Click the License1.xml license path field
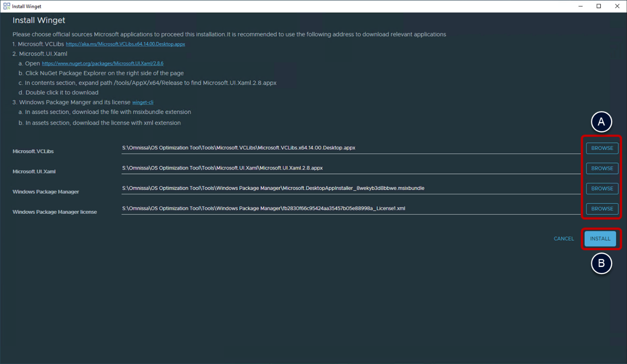This screenshot has width=627, height=364. [350, 209]
